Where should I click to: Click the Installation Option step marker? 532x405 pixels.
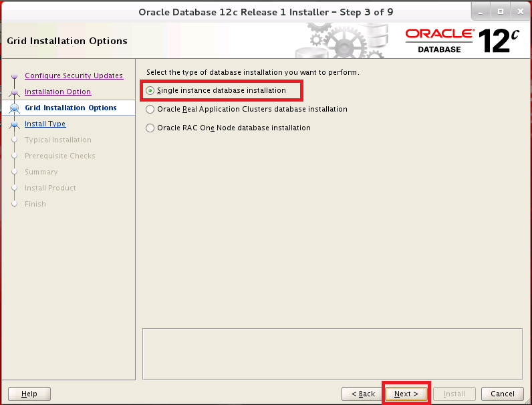(x=14, y=92)
